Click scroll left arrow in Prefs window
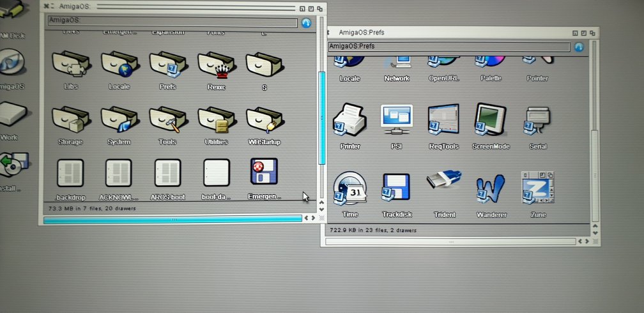The height and width of the screenshot is (313, 644). [x=580, y=241]
